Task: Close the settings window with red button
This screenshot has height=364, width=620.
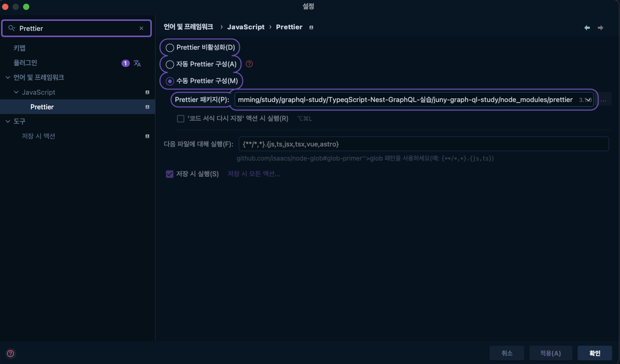Action: point(5,7)
